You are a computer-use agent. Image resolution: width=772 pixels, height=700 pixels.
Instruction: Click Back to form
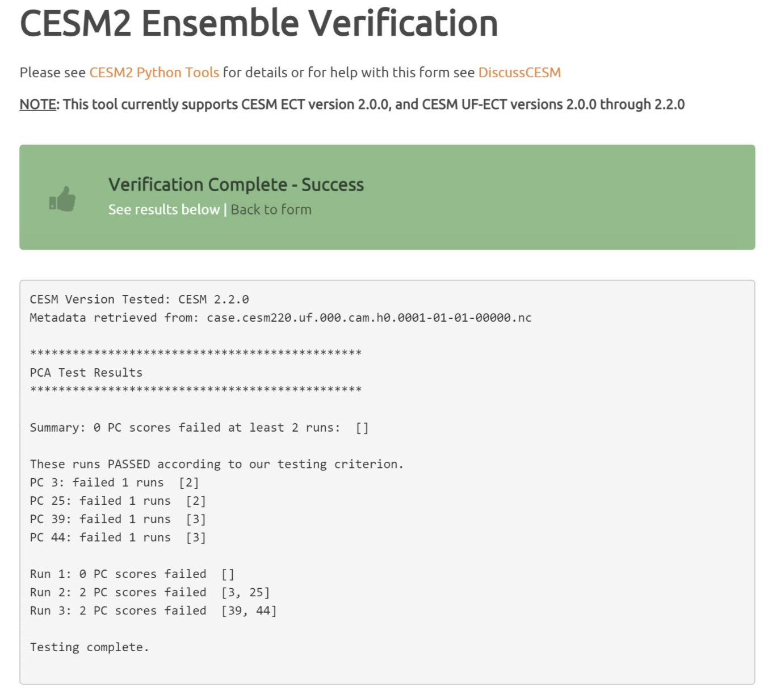[271, 209]
